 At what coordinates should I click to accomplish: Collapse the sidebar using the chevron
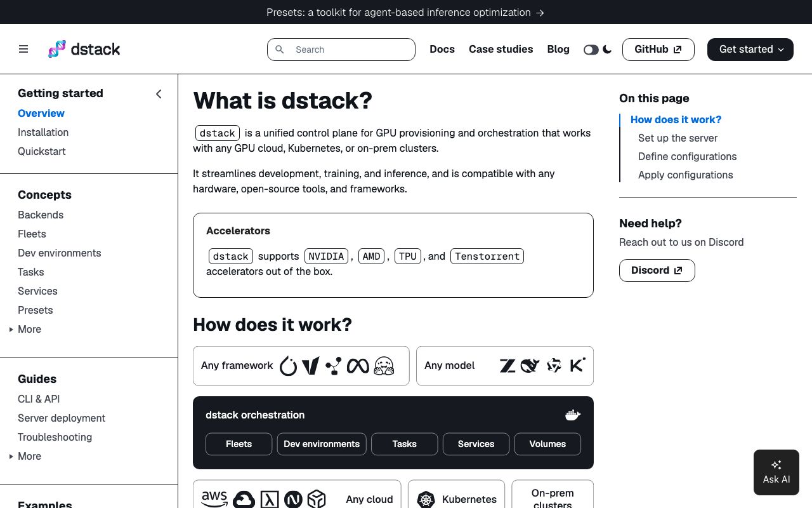coord(159,94)
